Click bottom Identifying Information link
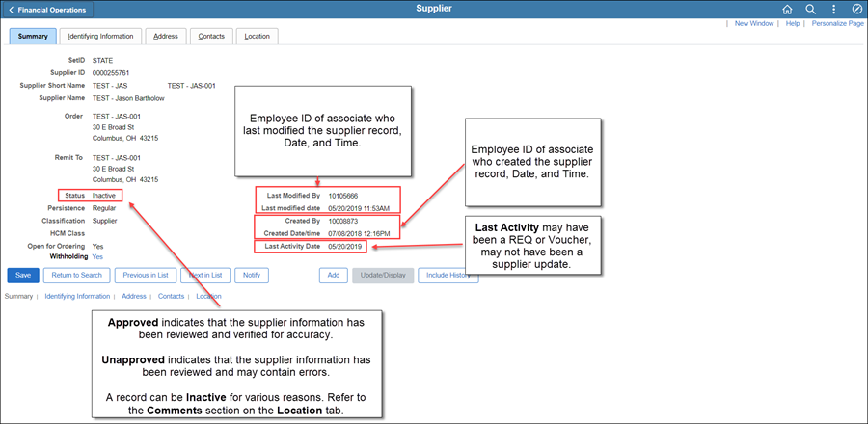The image size is (868, 424). (77, 297)
